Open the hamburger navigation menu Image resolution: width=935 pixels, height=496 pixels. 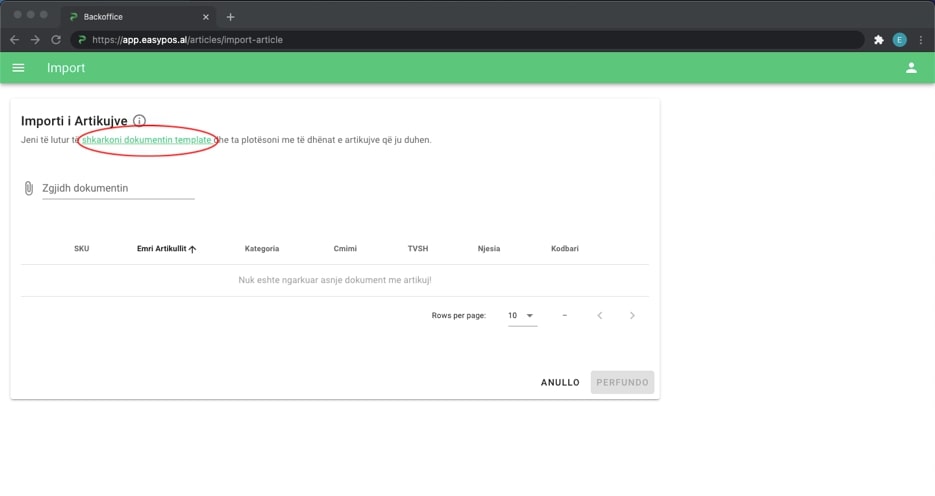click(x=18, y=68)
